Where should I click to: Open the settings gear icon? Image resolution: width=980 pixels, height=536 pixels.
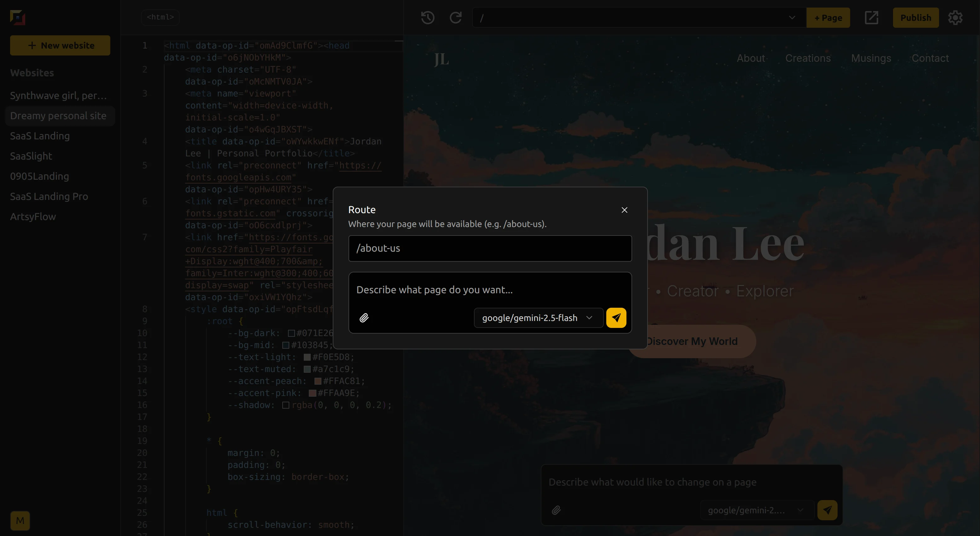point(955,18)
